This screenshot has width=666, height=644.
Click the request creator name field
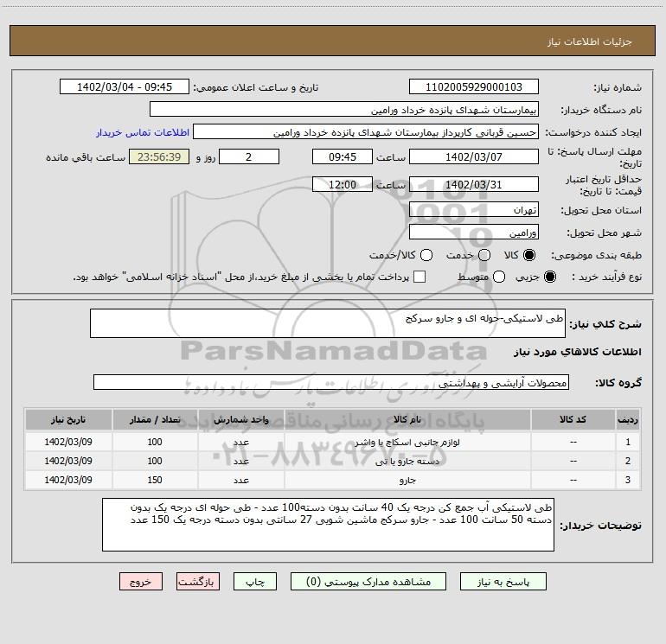(366, 132)
